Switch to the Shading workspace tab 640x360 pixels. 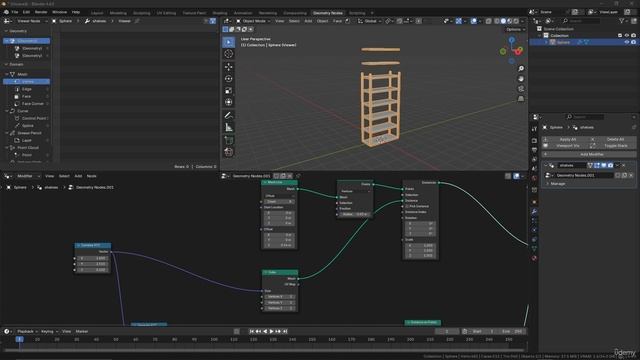coord(220,13)
